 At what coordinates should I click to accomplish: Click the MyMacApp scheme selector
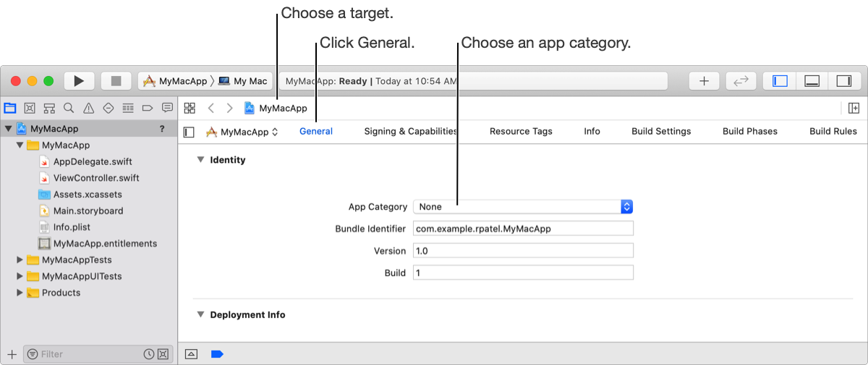point(174,81)
